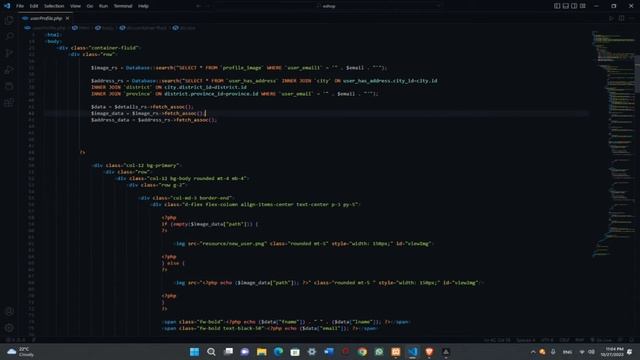Toggle the primary side bar layout icon
This screenshot has height=360, width=640.
point(557,6)
